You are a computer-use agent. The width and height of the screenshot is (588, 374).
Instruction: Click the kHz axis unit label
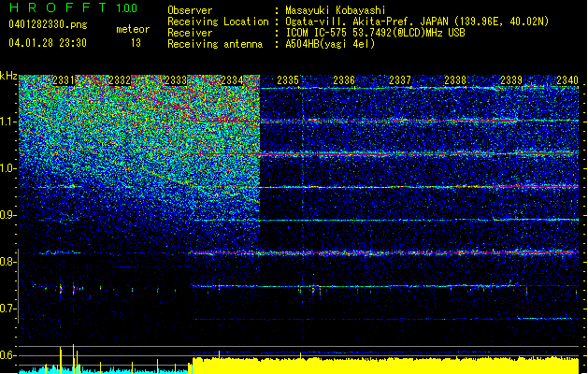tap(8, 76)
